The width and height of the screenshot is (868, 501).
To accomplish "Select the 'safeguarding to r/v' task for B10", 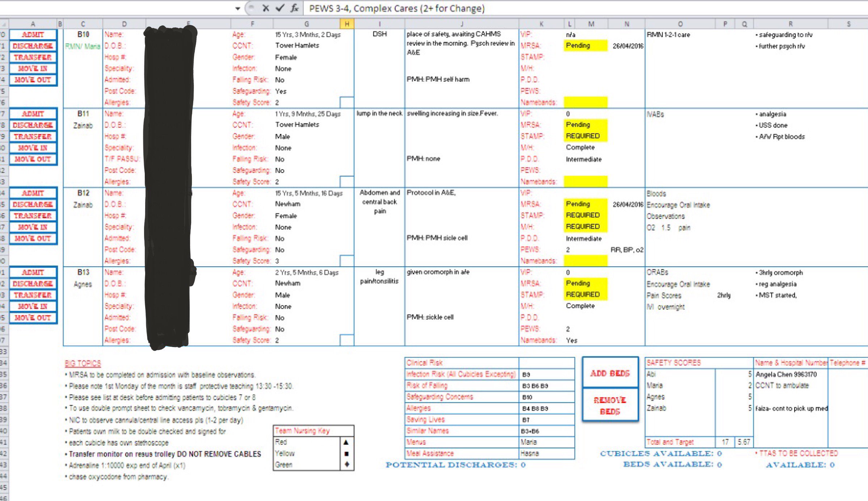I will pyautogui.click(x=784, y=35).
